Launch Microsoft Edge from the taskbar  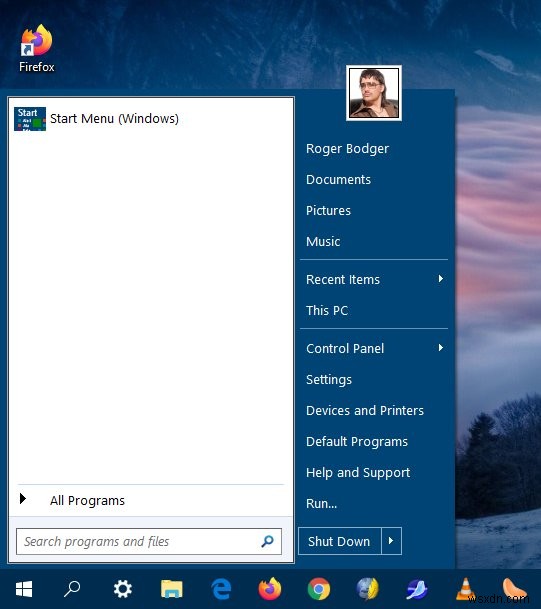coord(221,589)
